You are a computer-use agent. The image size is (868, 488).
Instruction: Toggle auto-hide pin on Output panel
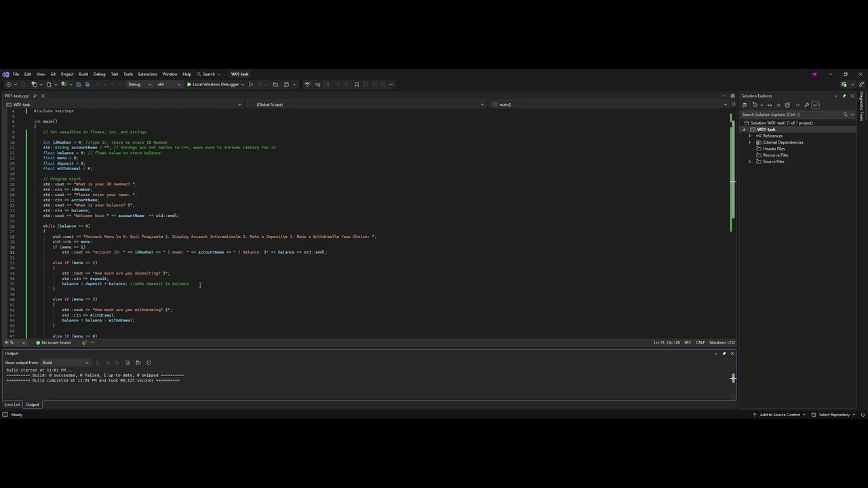724,353
